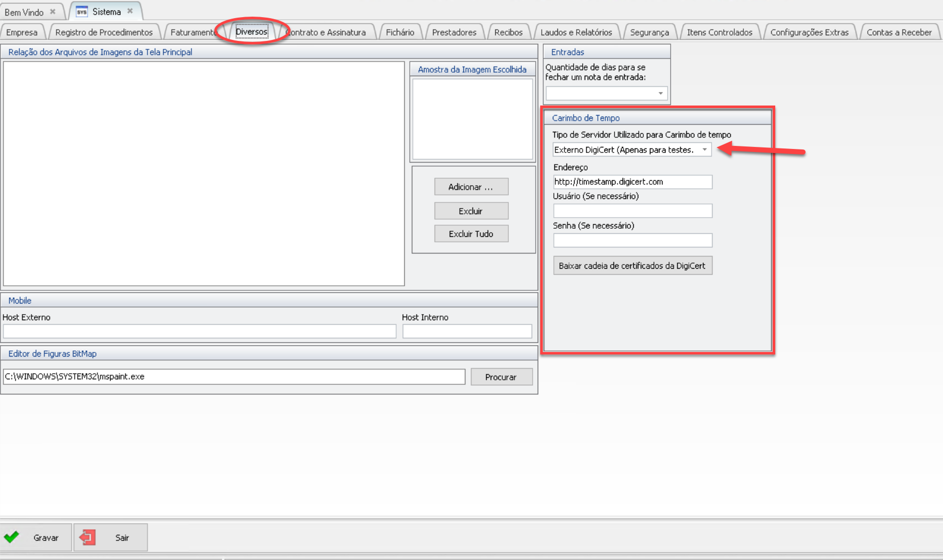The height and width of the screenshot is (560, 943).
Task: Select the Segurança tab
Action: coord(649,32)
